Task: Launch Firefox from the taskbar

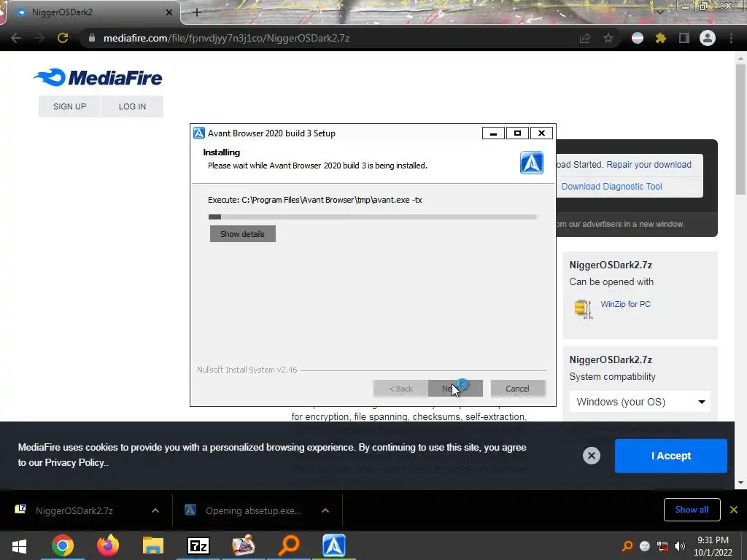Action: click(108, 545)
